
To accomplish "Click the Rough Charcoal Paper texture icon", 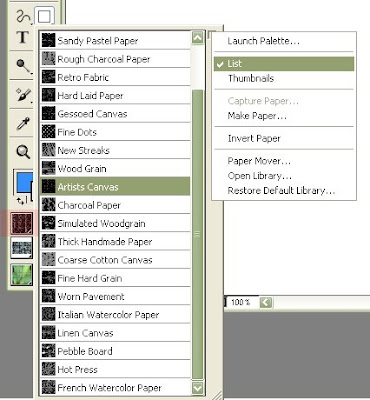I will tap(48, 59).
